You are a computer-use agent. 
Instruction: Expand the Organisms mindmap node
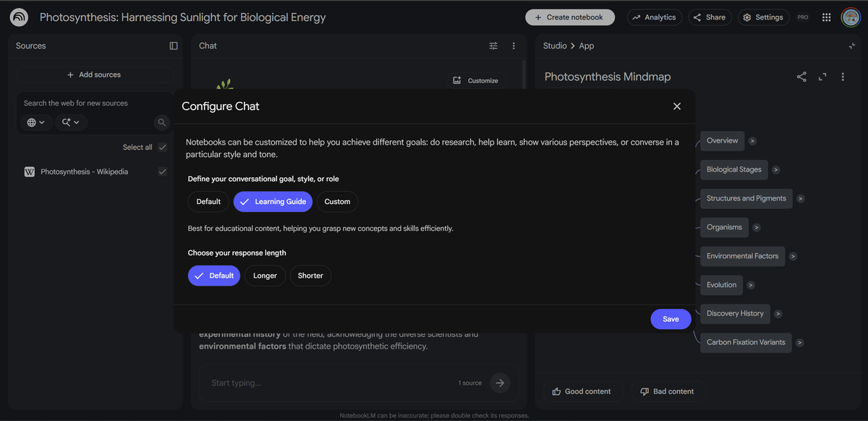click(x=757, y=227)
